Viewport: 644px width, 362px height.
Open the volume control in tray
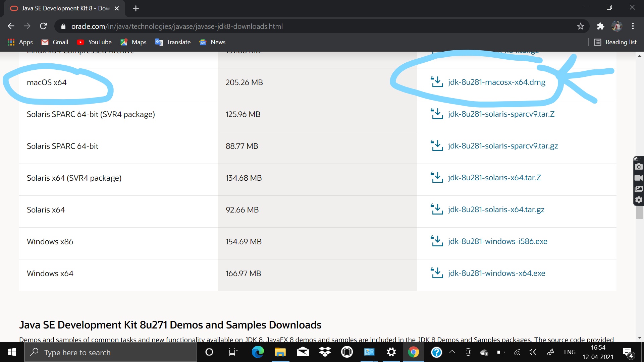coord(532,352)
